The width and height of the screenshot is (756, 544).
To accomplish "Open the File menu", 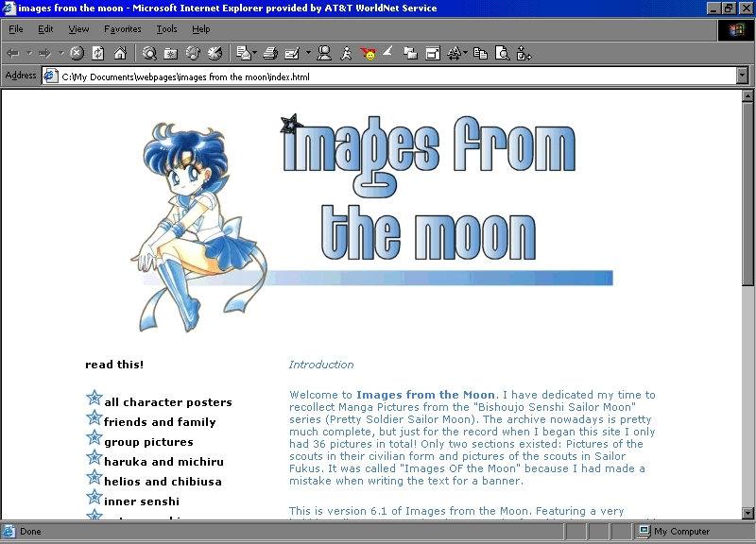I will click(x=16, y=29).
